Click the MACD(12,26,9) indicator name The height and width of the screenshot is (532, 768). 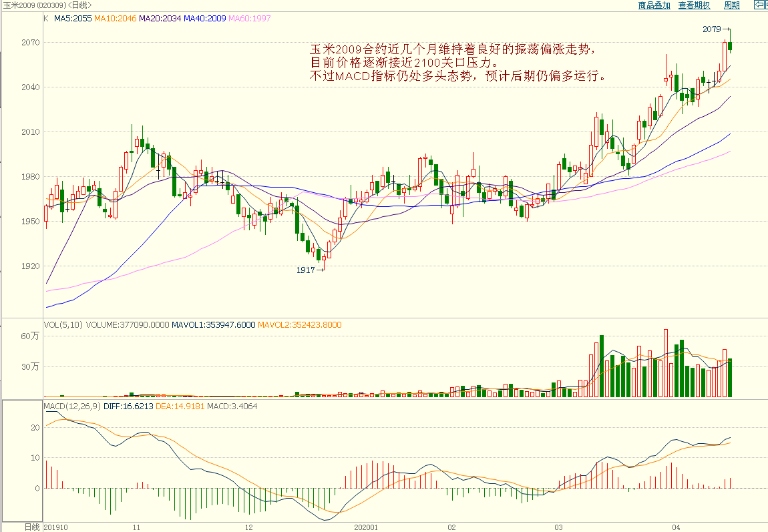[x=71, y=406]
